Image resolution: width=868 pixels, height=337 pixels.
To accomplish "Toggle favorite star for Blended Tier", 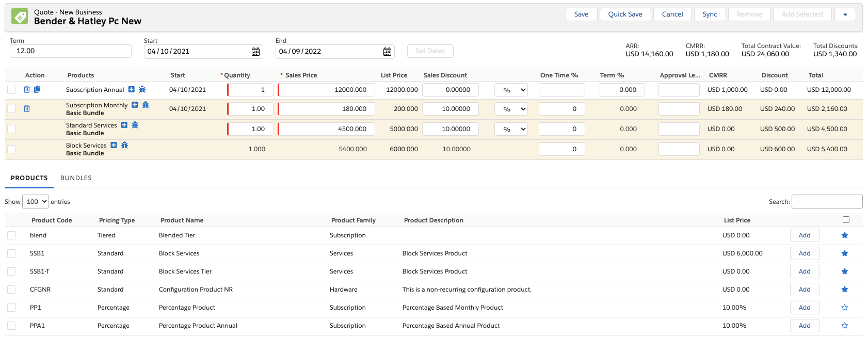I will click(x=845, y=235).
